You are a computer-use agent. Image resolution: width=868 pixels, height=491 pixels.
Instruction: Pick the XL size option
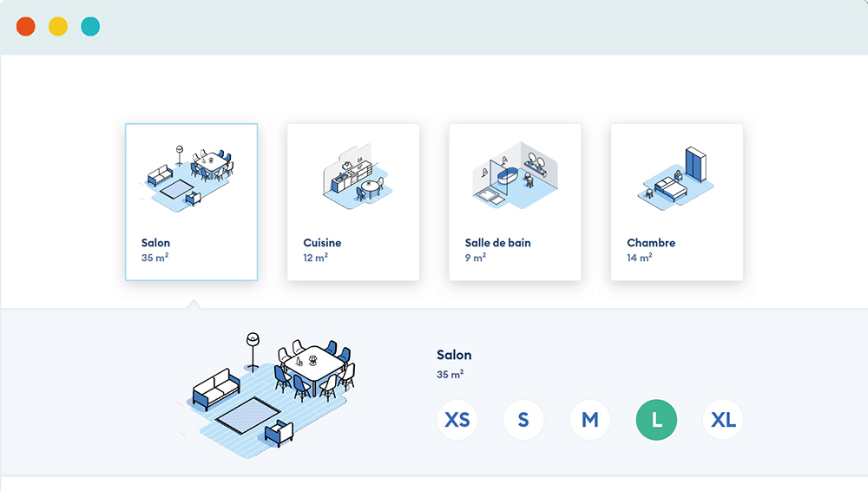pos(723,421)
